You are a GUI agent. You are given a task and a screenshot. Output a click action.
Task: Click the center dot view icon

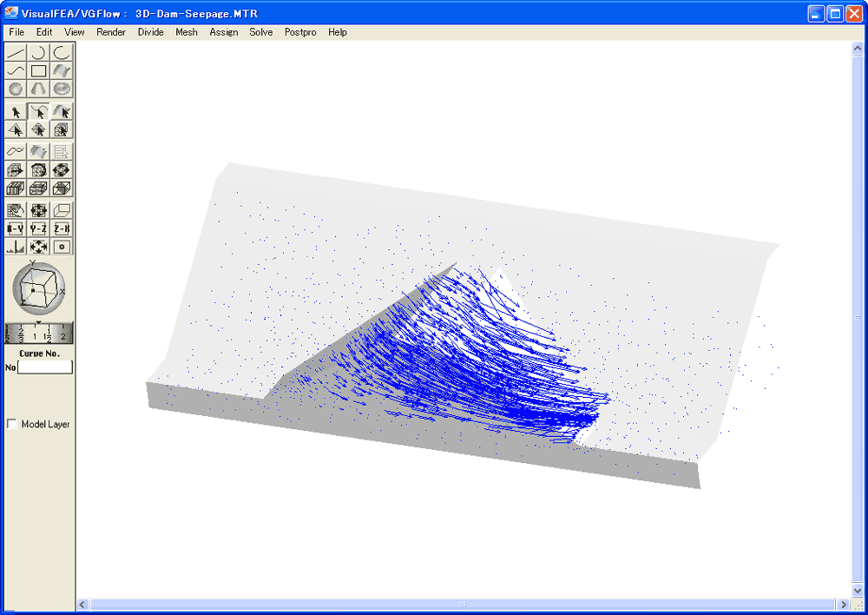click(x=62, y=247)
